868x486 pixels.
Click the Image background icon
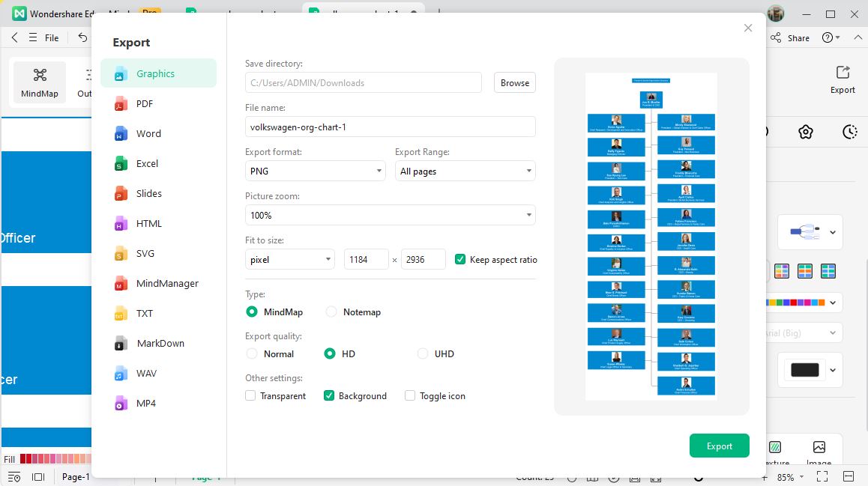[819, 447]
